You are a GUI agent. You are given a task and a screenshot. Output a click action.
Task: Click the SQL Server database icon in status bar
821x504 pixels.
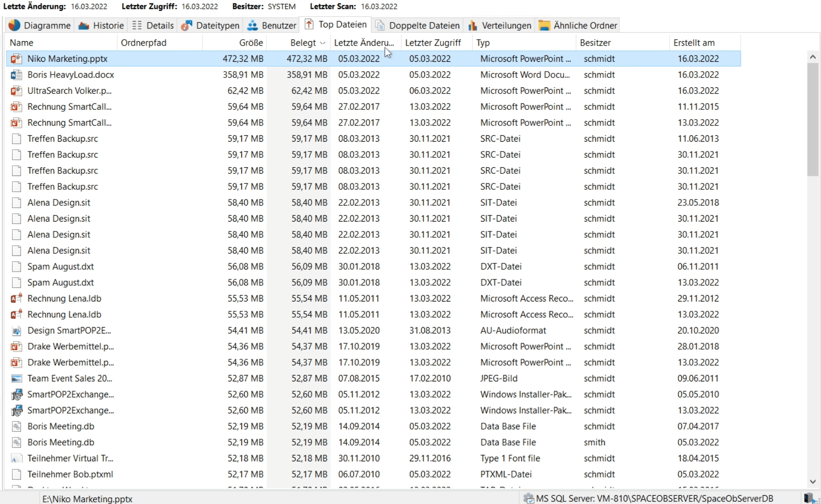coord(529,499)
